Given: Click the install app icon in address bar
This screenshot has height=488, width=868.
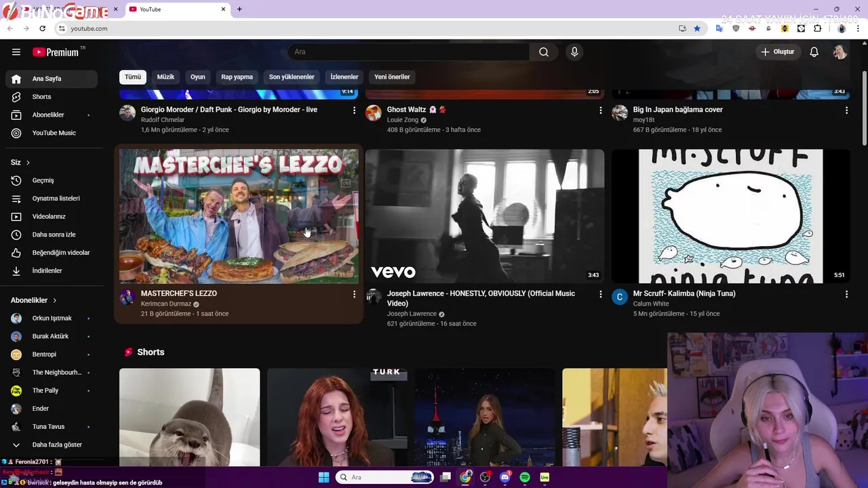Looking at the screenshot, I should [x=682, y=28].
